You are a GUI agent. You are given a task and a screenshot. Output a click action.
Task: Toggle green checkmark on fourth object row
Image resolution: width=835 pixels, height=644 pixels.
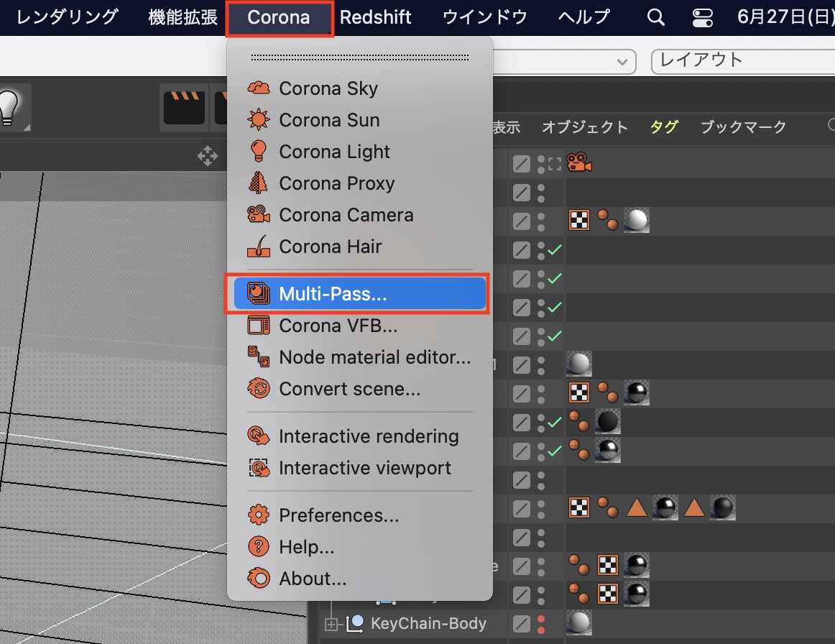tap(554, 250)
